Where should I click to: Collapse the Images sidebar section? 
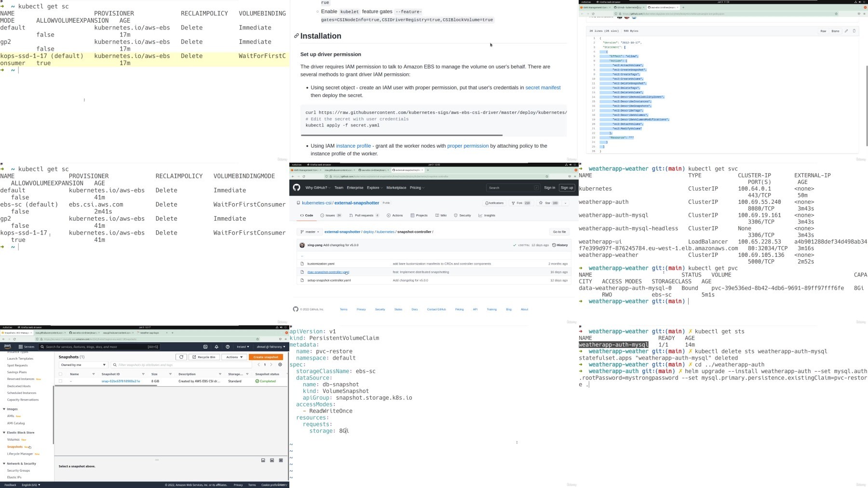4,409
